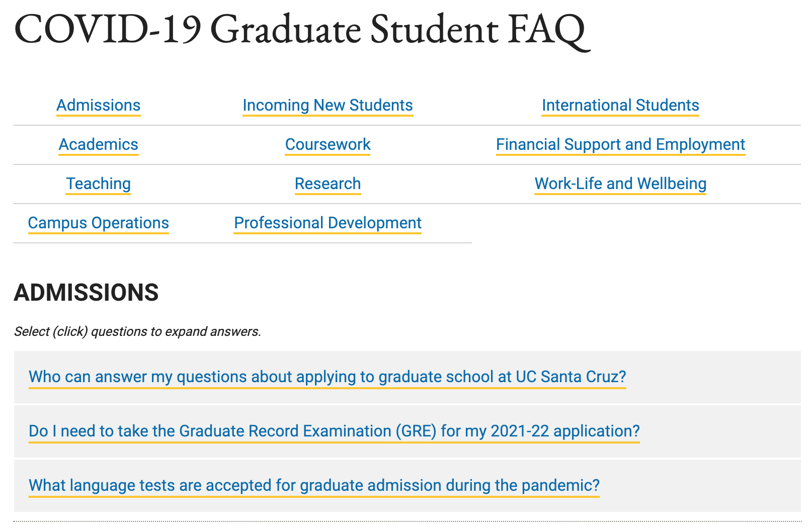
Task: Click the 'Select (click) questions to expand answers' text
Action: (137, 331)
